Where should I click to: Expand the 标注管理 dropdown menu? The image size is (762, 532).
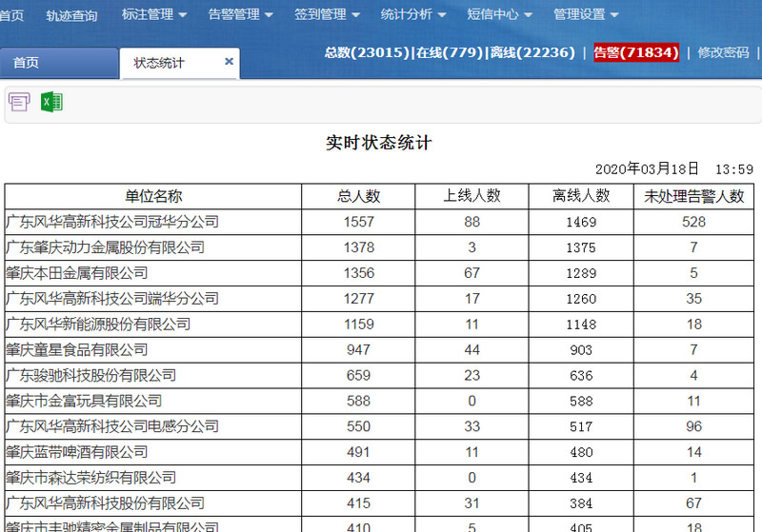tap(154, 14)
